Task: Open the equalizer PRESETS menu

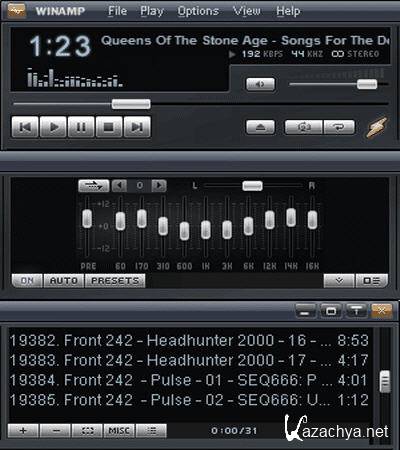Action: click(x=115, y=281)
